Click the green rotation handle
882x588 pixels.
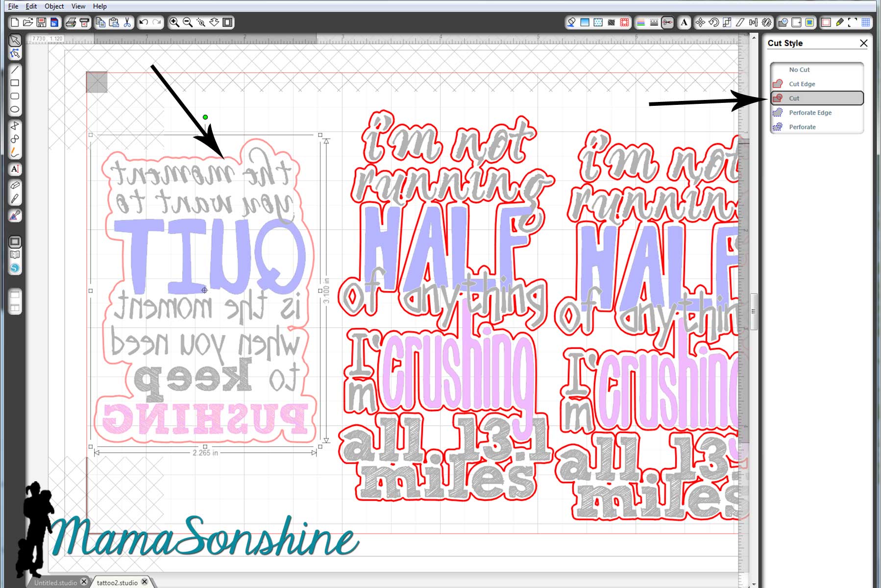point(205,117)
